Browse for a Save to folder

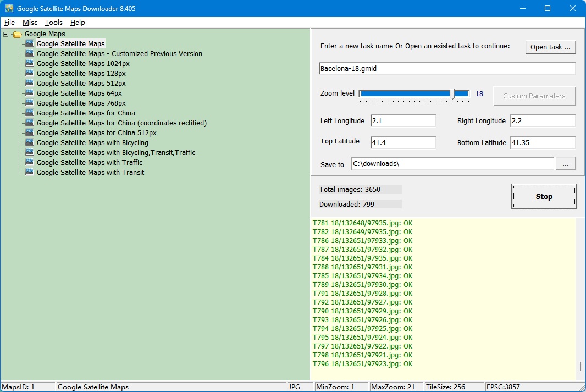pyautogui.click(x=566, y=164)
